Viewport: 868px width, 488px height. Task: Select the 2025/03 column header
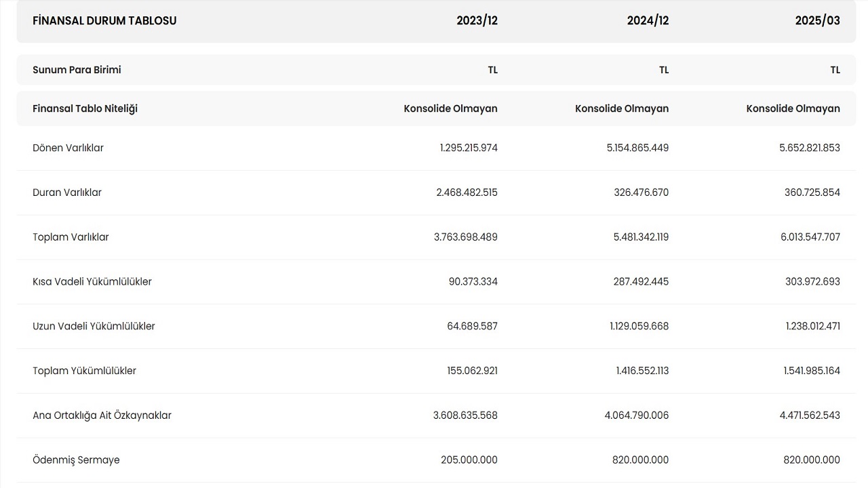point(817,20)
